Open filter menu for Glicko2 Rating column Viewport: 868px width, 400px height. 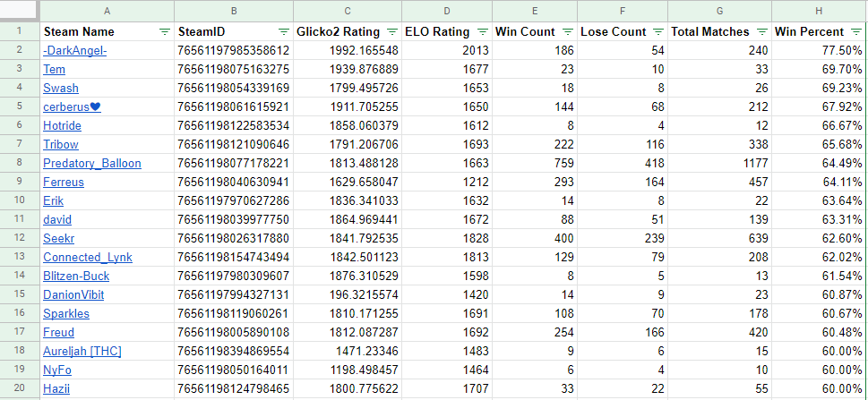392,32
